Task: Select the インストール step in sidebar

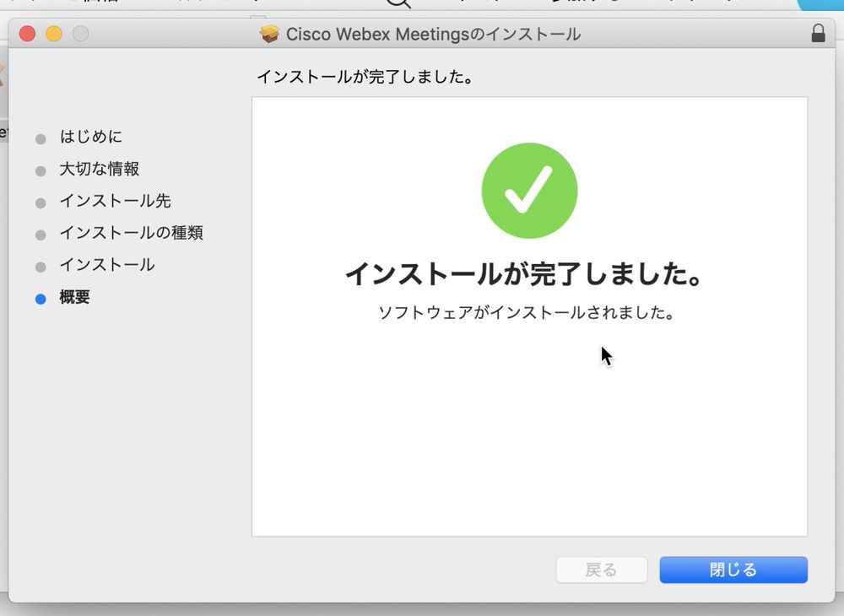Action: tap(107, 265)
